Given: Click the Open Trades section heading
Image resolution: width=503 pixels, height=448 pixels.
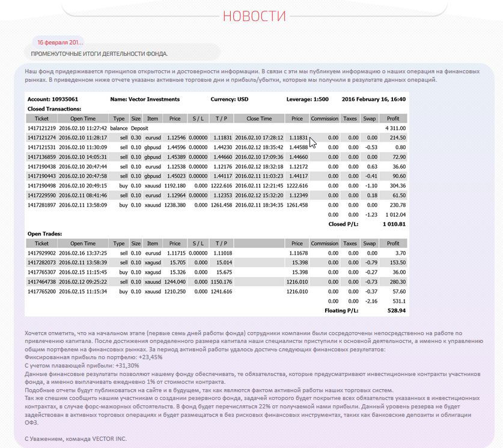Looking at the screenshot, I should coord(44,234).
